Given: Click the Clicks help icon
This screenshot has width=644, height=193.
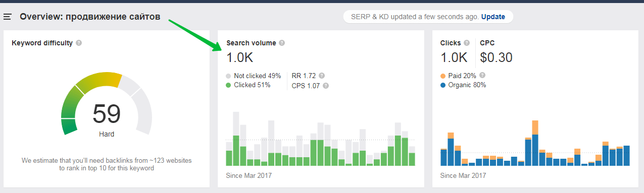Looking at the screenshot, I should click(467, 43).
